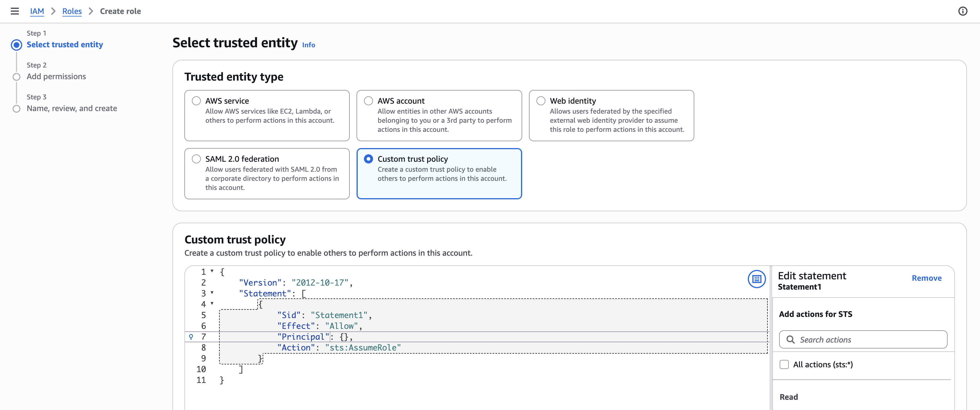Click the lightbulb hint icon on line 7

[191, 337]
